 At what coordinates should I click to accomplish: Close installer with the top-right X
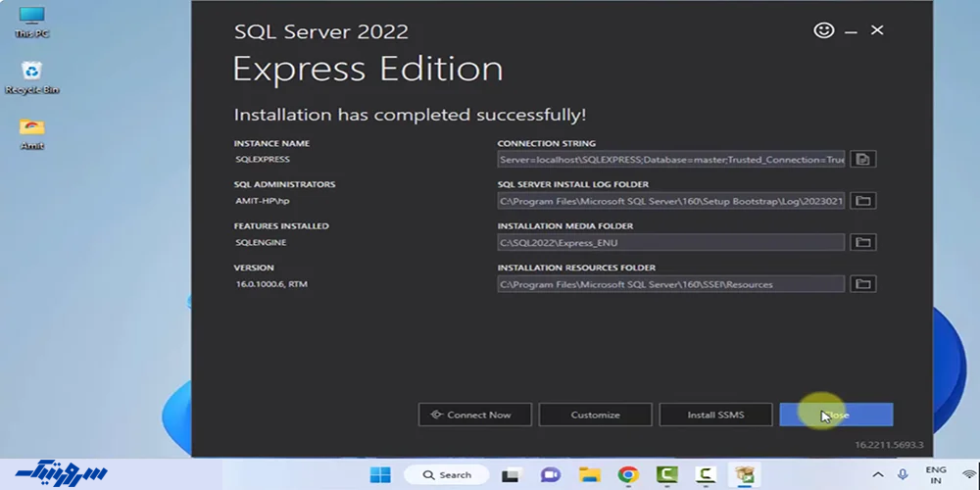(x=877, y=30)
